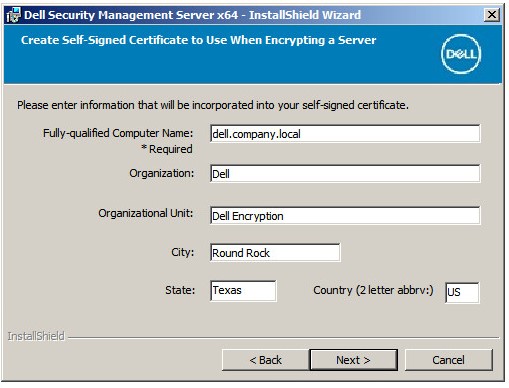Screen dimensions: 509x388
Task: Click the City field showing Round Rock
Action: point(275,253)
